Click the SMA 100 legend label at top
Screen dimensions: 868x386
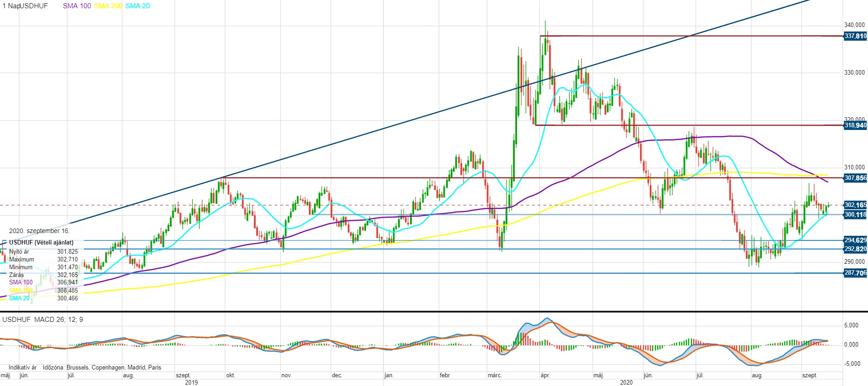[77, 6]
